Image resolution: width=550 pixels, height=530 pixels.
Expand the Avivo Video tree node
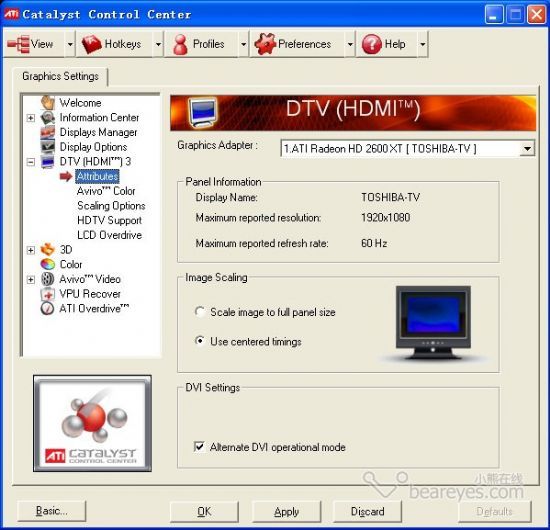[31, 280]
